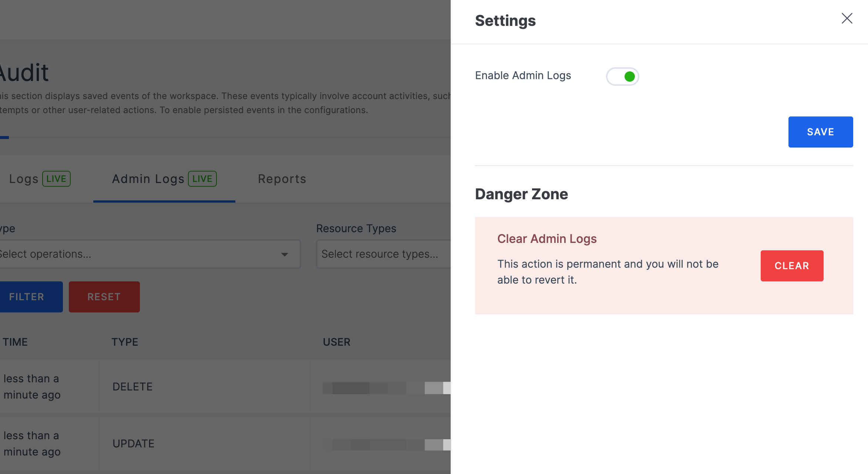Image resolution: width=868 pixels, height=474 pixels.
Task: Click the USER column header in logs
Action: pyautogui.click(x=336, y=342)
